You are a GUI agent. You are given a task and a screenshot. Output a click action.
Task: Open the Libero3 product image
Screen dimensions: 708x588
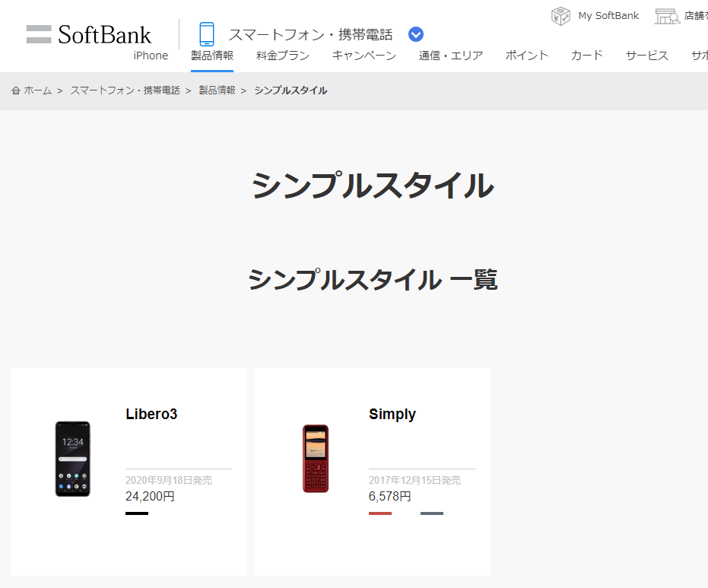(73, 459)
